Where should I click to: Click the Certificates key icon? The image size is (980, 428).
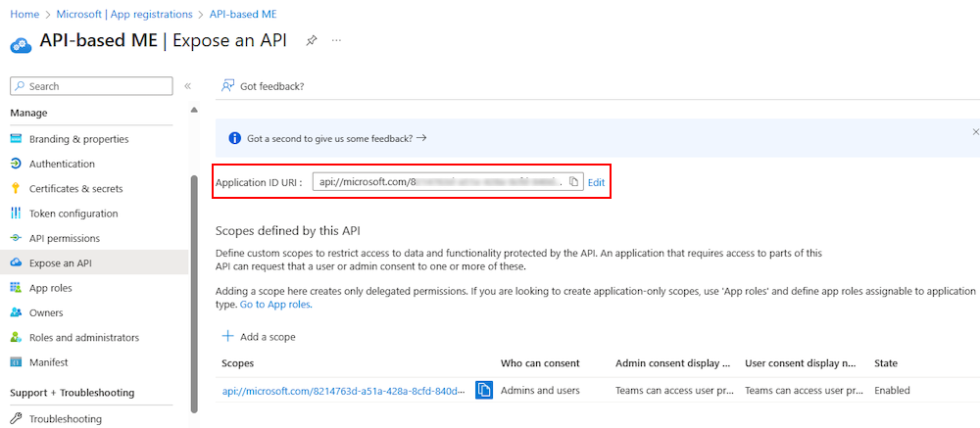[x=17, y=189]
